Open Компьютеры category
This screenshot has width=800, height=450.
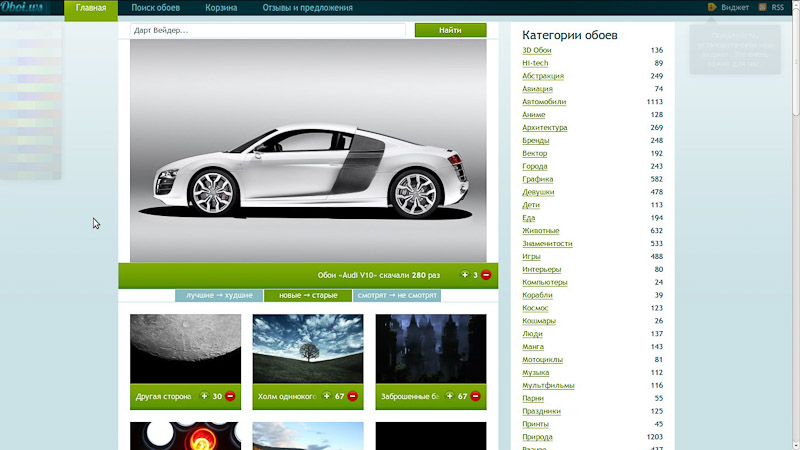point(545,282)
